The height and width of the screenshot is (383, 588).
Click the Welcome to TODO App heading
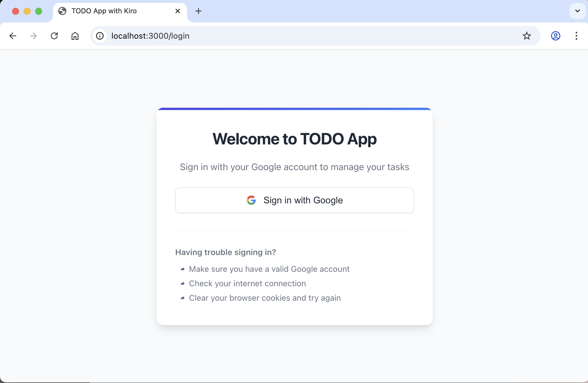[x=295, y=139]
